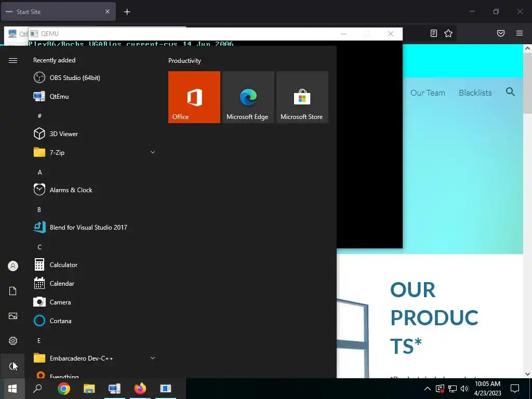Click the Office tile
Screen dimensions: 532x399
coord(194,97)
